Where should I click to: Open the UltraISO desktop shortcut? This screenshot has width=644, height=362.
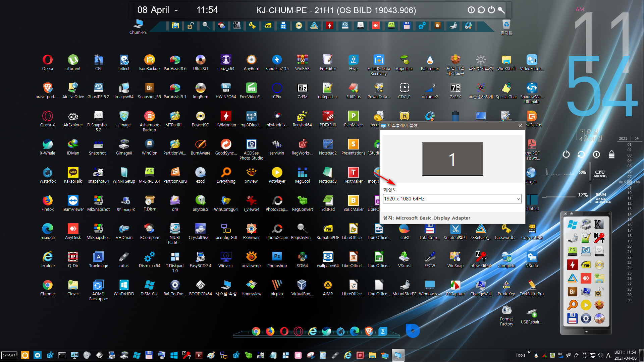pyautogui.click(x=200, y=62)
